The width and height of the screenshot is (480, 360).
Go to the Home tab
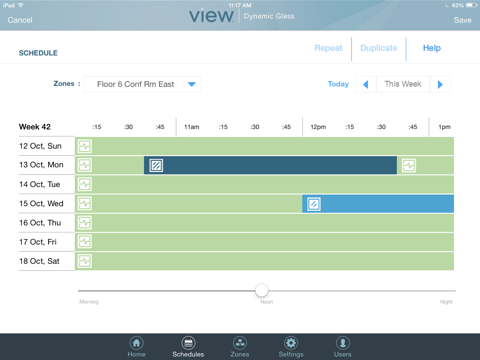(136, 347)
